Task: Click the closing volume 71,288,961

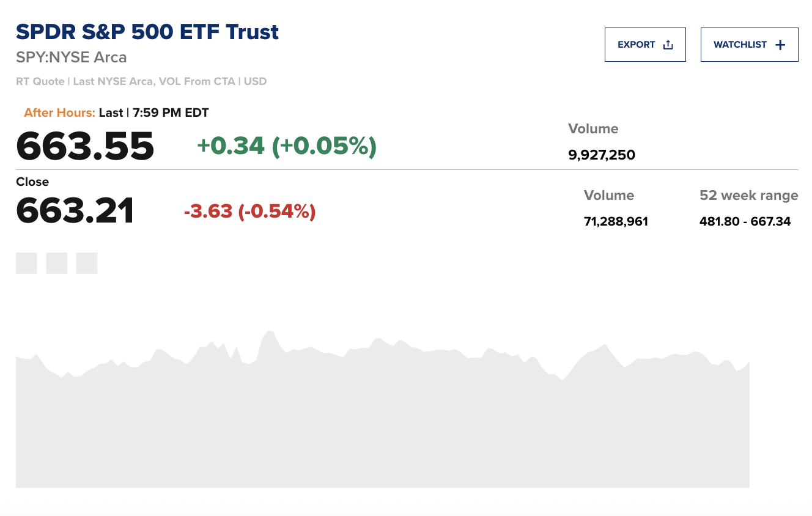Action: click(616, 221)
